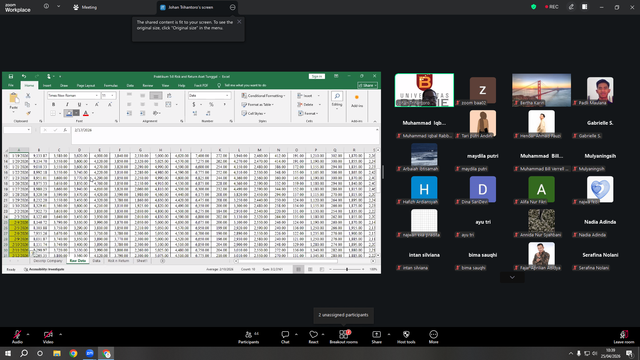Toggle Merge & Center

pos(169,104)
